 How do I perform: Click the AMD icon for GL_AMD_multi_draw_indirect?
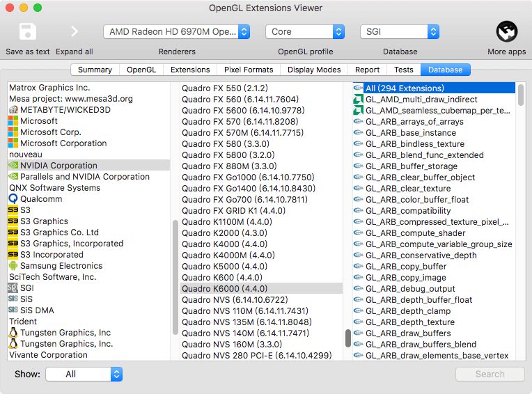click(x=358, y=100)
